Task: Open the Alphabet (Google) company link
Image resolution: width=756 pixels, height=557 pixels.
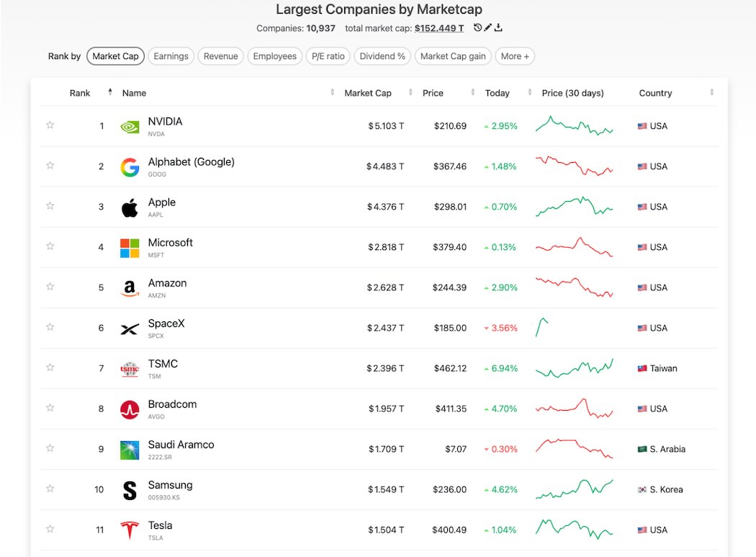Action: coord(191,162)
